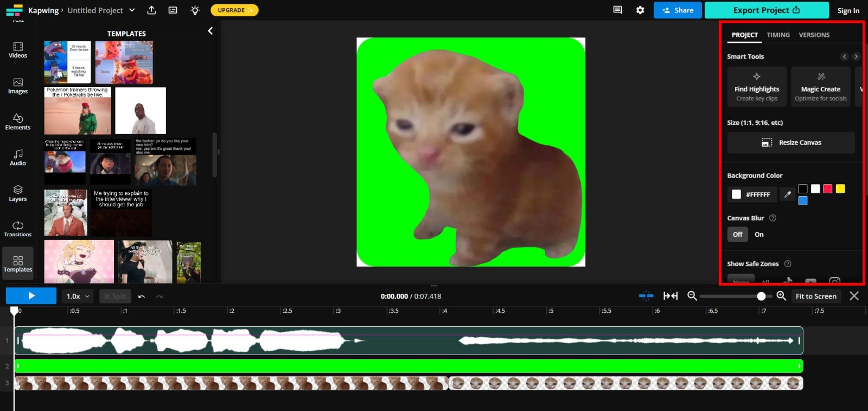868x411 pixels.
Task: Close the timeline with X icon
Action: pyautogui.click(x=854, y=296)
